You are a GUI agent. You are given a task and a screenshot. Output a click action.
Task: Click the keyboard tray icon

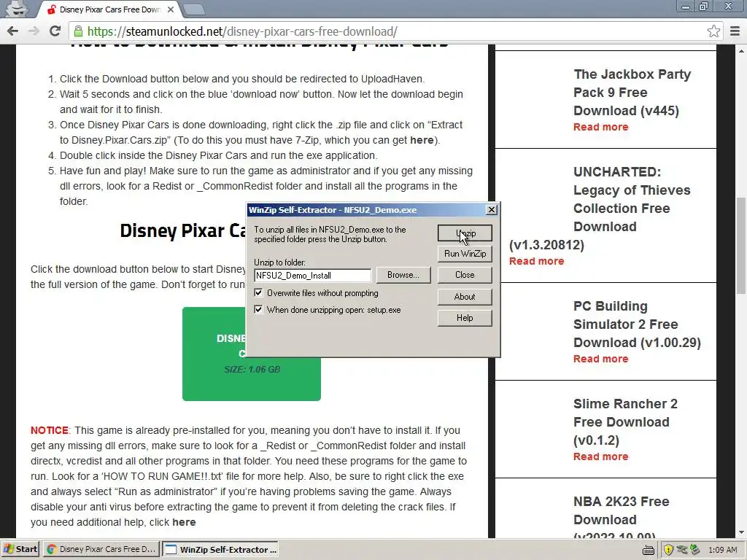point(649,550)
